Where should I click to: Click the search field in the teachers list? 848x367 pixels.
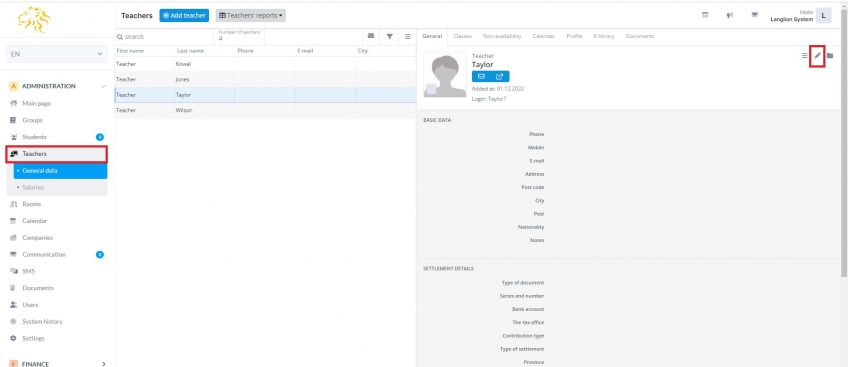pyautogui.click(x=165, y=37)
